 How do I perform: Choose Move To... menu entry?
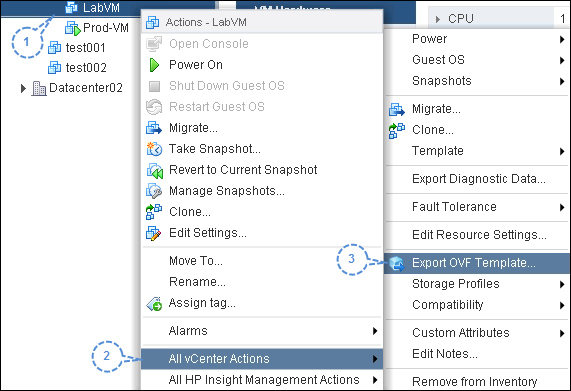tap(262, 261)
